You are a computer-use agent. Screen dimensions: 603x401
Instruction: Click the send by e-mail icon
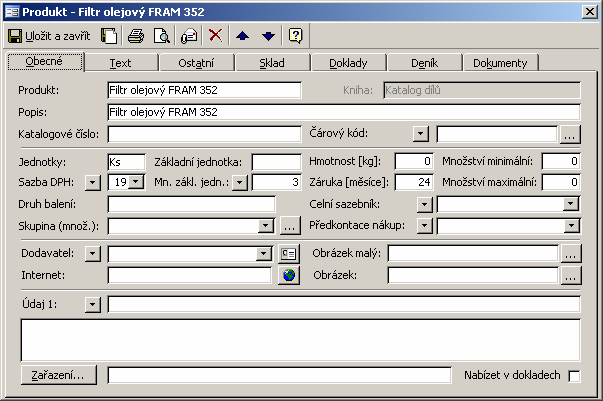click(x=189, y=36)
